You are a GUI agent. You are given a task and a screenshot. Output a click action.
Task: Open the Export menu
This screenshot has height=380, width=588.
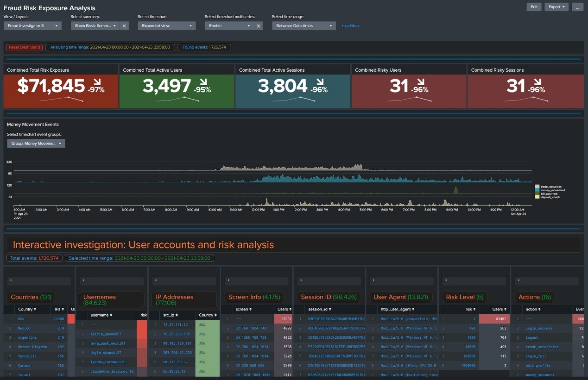coord(556,7)
